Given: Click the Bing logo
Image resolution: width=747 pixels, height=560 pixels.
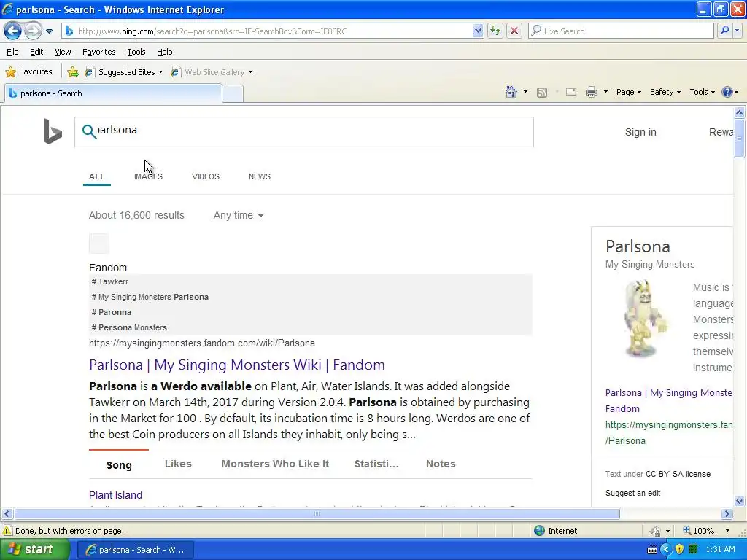Looking at the screenshot, I should point(53,131).
